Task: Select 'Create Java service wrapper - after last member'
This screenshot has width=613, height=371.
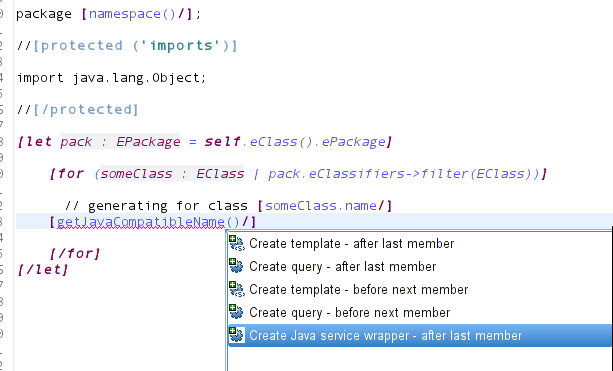Action: (x=419, y=335)
